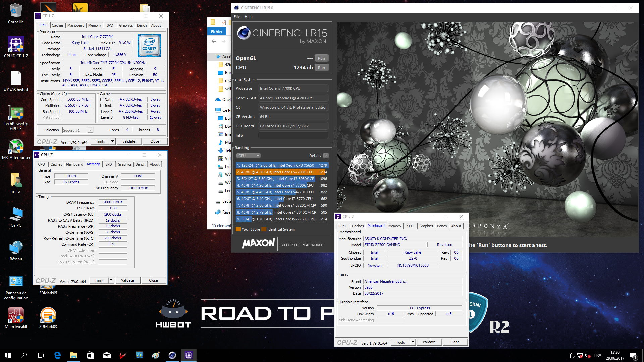The image size is (644, 362).
Task: Open the Store taskbar icon
Action: (90, 355)
